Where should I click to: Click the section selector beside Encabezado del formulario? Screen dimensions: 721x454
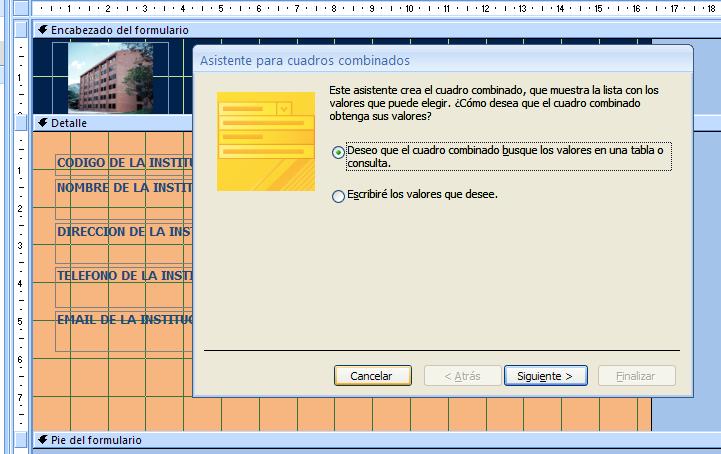pos(21,30)
